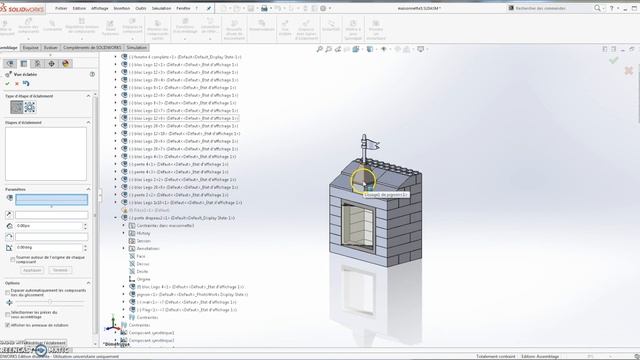Discard changes with corner red X
The height and width of the screenshot is (360, 640).
click(629, 70)
